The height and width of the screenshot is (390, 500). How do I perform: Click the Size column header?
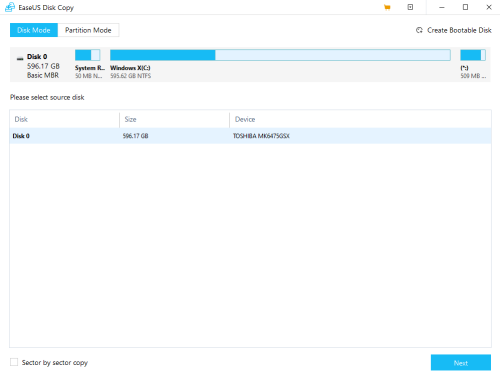[x=130, y=119]
